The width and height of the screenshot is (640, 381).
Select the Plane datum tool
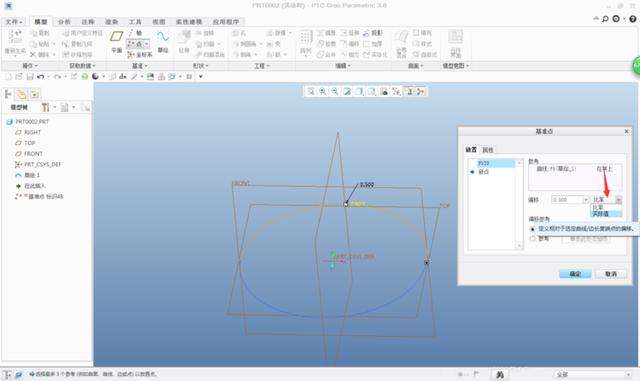tap(117, 42)
